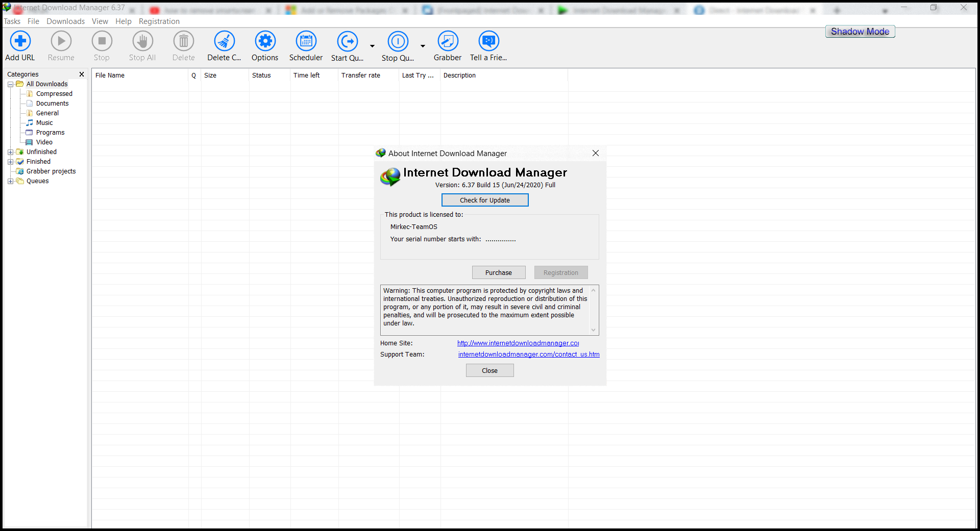980x531 pixels.
Task: Click the Delete Completed broom icon
Action: click(x=224, y=41)
